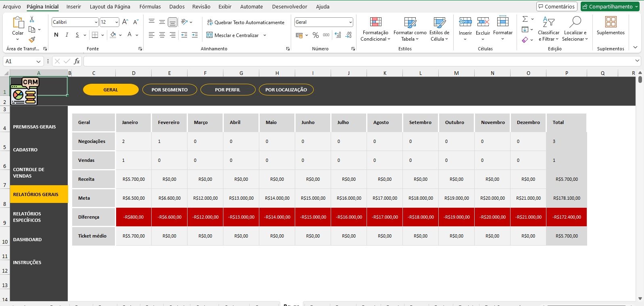The height and width of the screenshot is (306, 644).
Task: Open the Fórmulas ribbon tab
Action: click(x=150, y=6)
